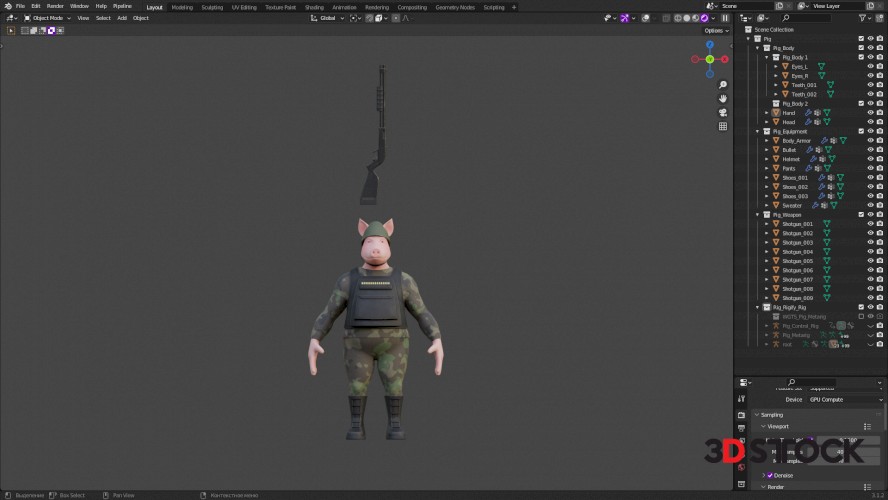Click the red X axis gizmo
Image resolution: width=888 pixels, height=500 pixels.
click(724, 59)
